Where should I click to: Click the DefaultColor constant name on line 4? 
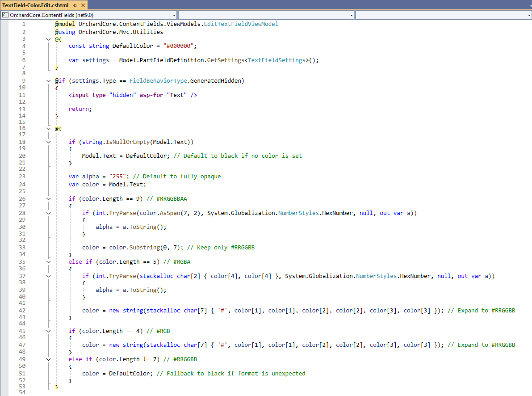tap(133, 46)
